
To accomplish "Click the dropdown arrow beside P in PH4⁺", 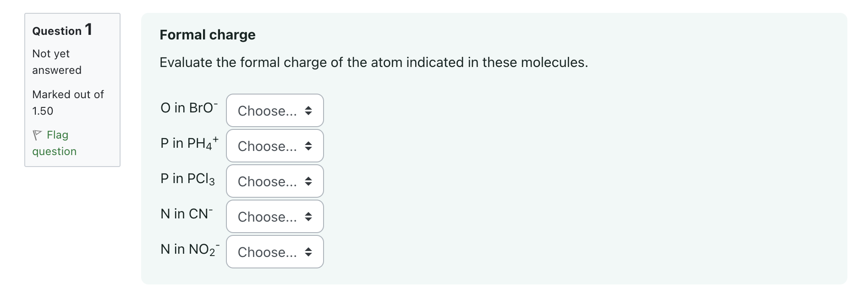I will 309,146.
